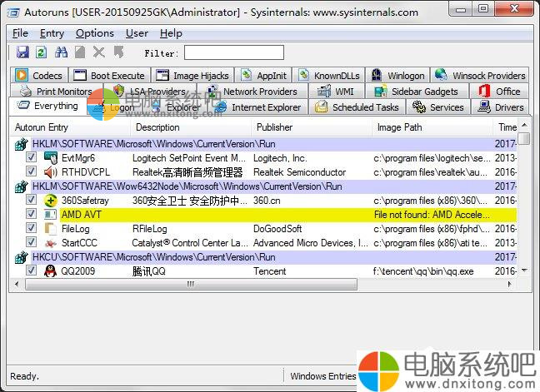Select 'File not found: AMD Accele...' cell
Screen dimensions: 540x392
pos(432,215)
